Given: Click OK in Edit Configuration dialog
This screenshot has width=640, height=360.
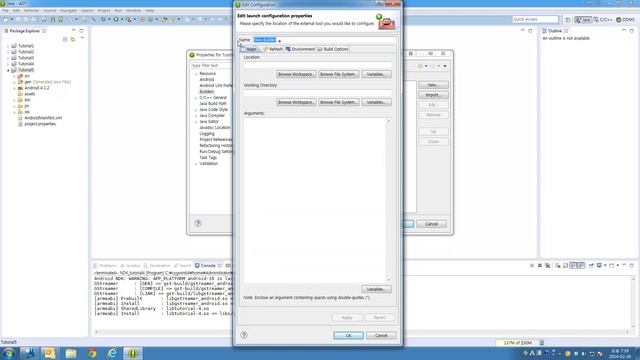Looking at the screenshot, I should click(x=348, y=336).
